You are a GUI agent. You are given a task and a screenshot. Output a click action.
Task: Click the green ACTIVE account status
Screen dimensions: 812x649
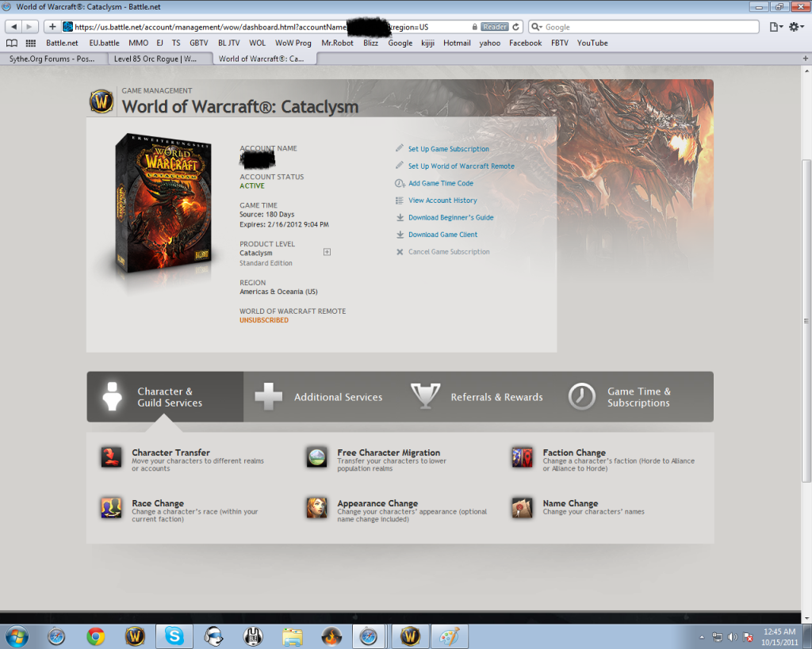(252, 185)
